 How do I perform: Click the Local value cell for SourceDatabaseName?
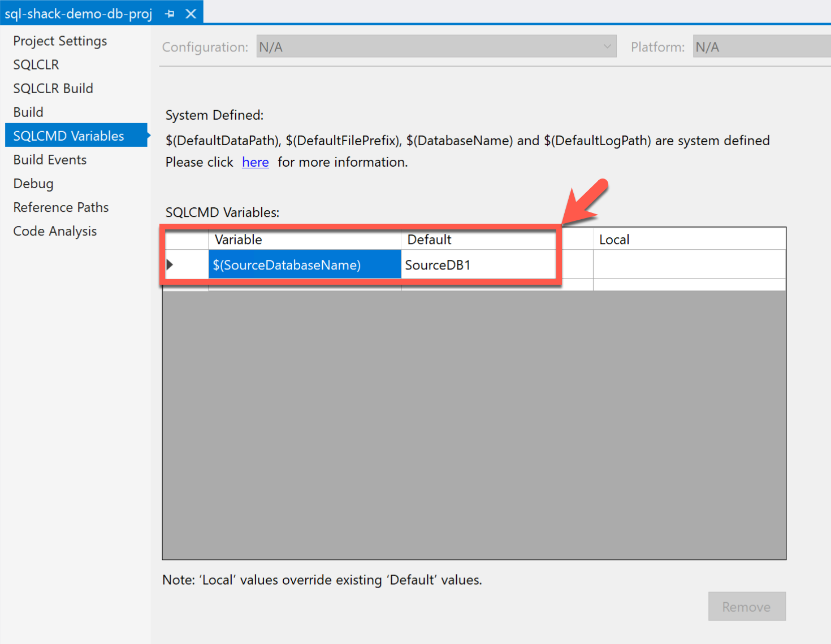(689, 265)
